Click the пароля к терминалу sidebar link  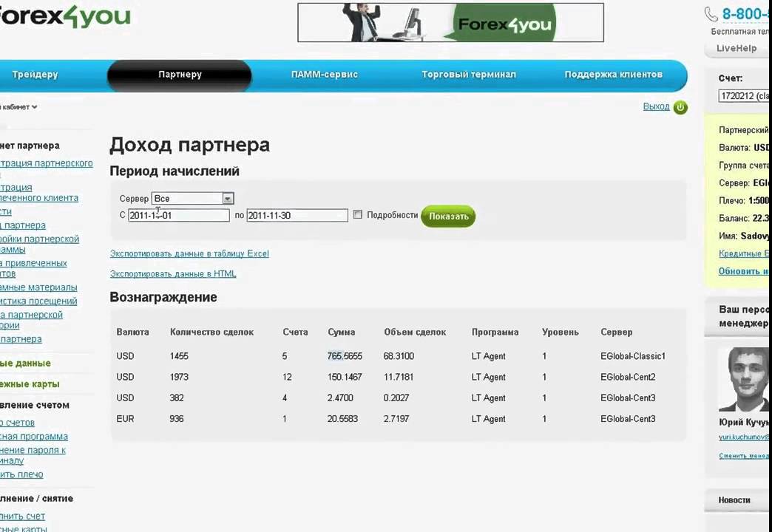33,455
